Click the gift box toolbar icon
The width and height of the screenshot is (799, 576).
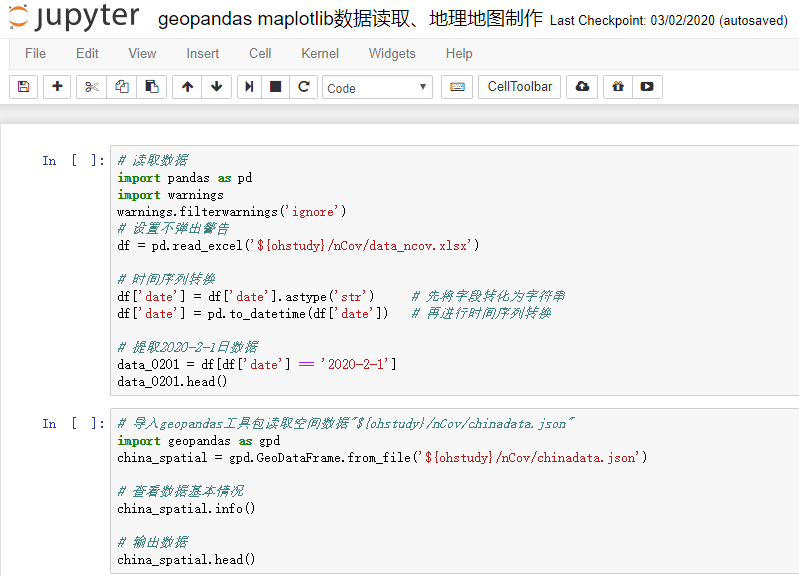pos(618,87)
